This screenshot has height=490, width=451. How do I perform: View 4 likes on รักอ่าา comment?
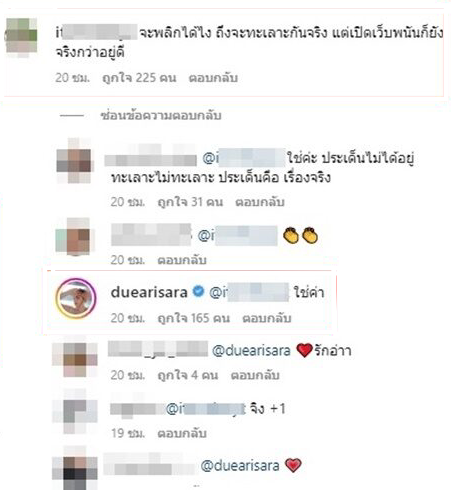[x=188, y=375]
